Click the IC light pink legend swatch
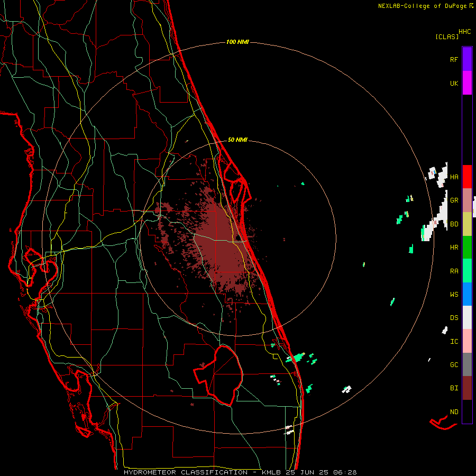The height and width of the screenshot is (476, 476). (x=467, y=341)
